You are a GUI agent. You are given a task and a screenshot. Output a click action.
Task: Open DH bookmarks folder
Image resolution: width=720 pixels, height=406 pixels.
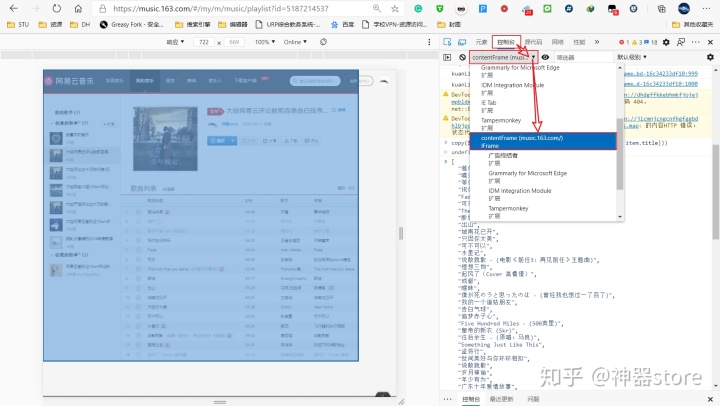(80, 24)
